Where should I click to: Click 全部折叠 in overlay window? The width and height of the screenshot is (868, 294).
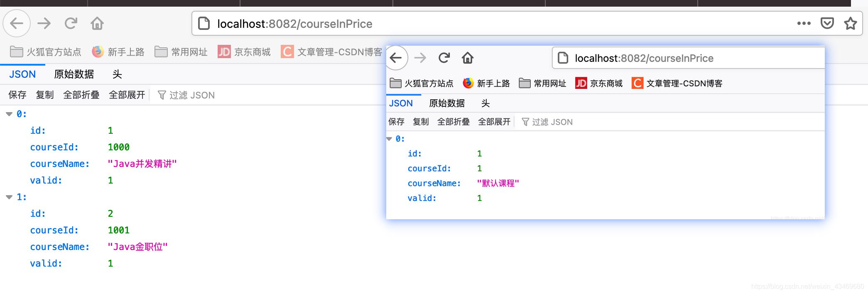coord(454,122)
